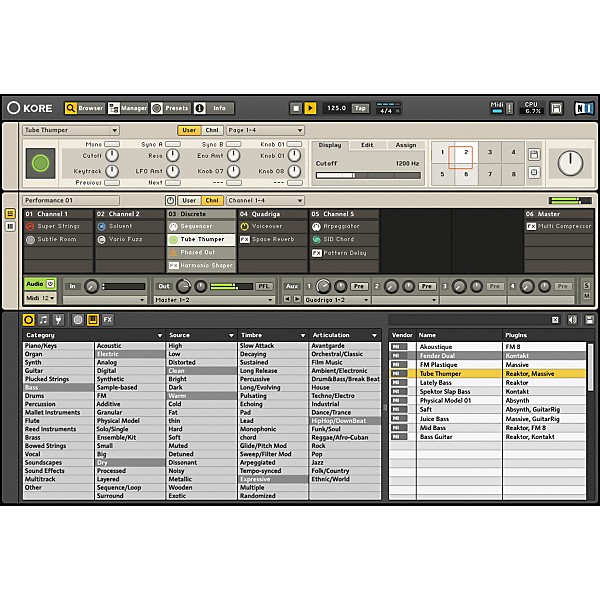This screenshot has width=600, height=600.
Task: Save with the floppy disk icon in header
Action: coord(556,108)
